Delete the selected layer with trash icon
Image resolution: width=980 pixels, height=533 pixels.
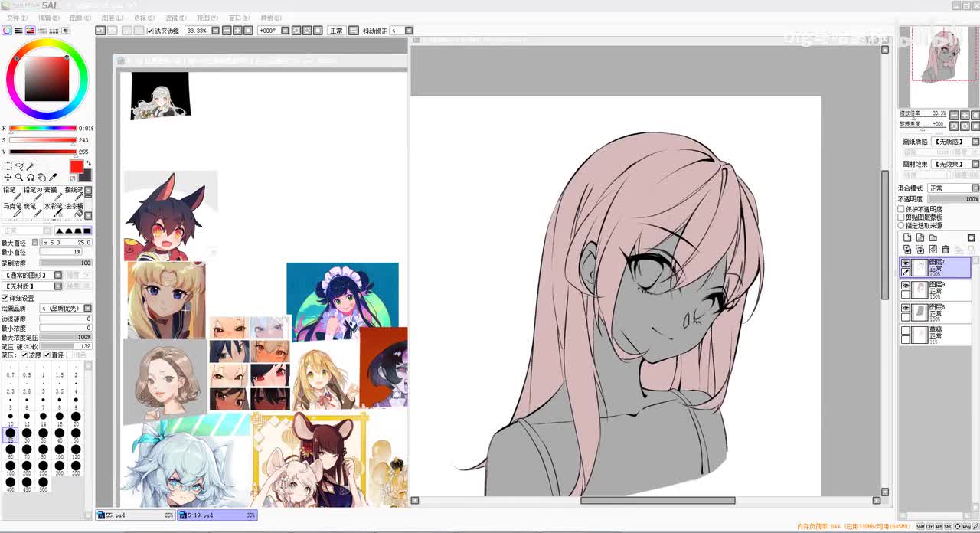tap(946, 249)
